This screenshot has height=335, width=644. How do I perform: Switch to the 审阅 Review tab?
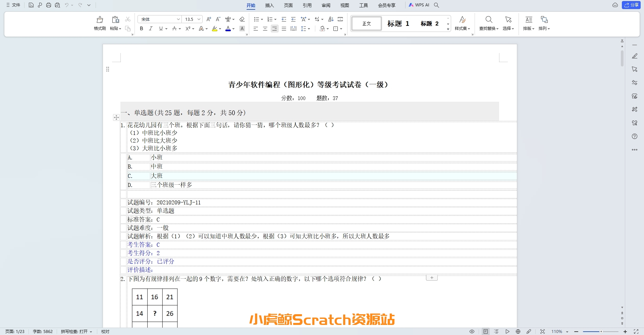pyautogui.click(x=326, y=5)
